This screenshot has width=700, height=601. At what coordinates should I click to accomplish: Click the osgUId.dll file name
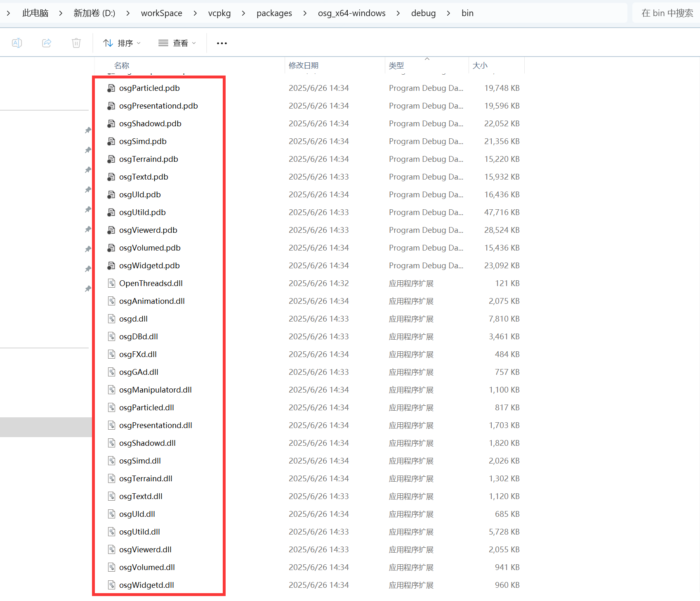[x=137, y=514]
